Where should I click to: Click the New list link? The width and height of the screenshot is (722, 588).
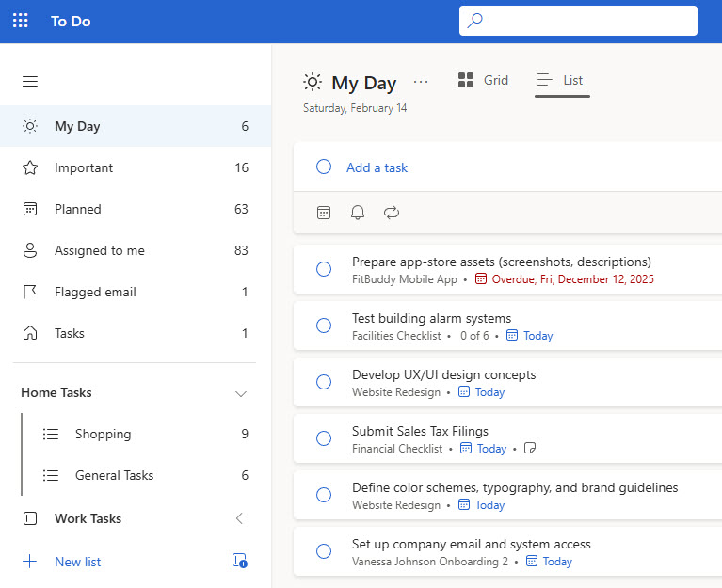point(77,562)
